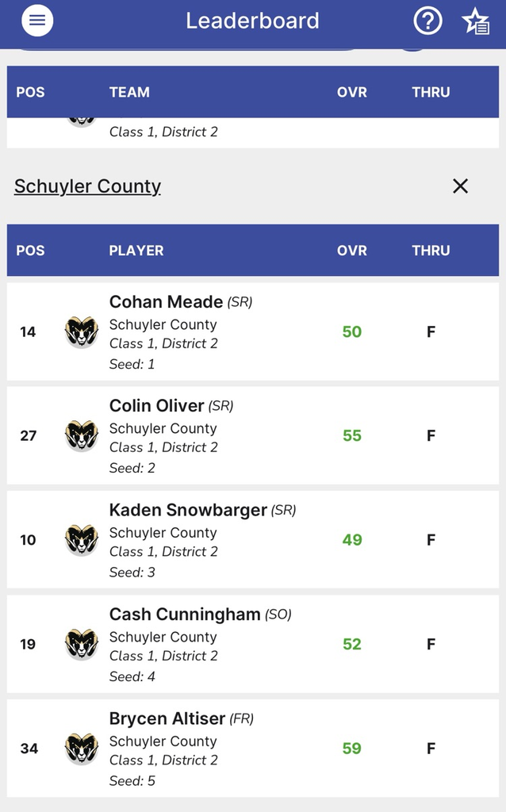Screen dimensions: 506x812
Task: Click Kaden Snowbarger's ram team logo
Action: [x=81, y=540]
